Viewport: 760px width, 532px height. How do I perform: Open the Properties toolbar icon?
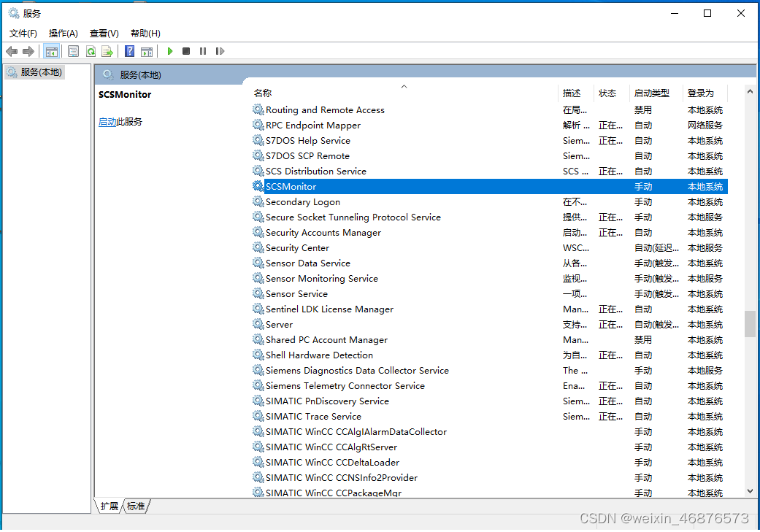click(73, 51)
